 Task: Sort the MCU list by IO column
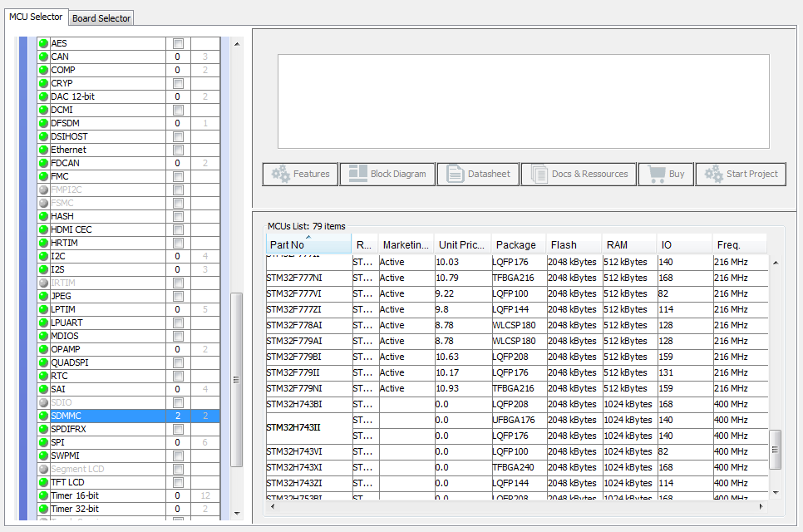pyautogui.click(x=685, y=244)
